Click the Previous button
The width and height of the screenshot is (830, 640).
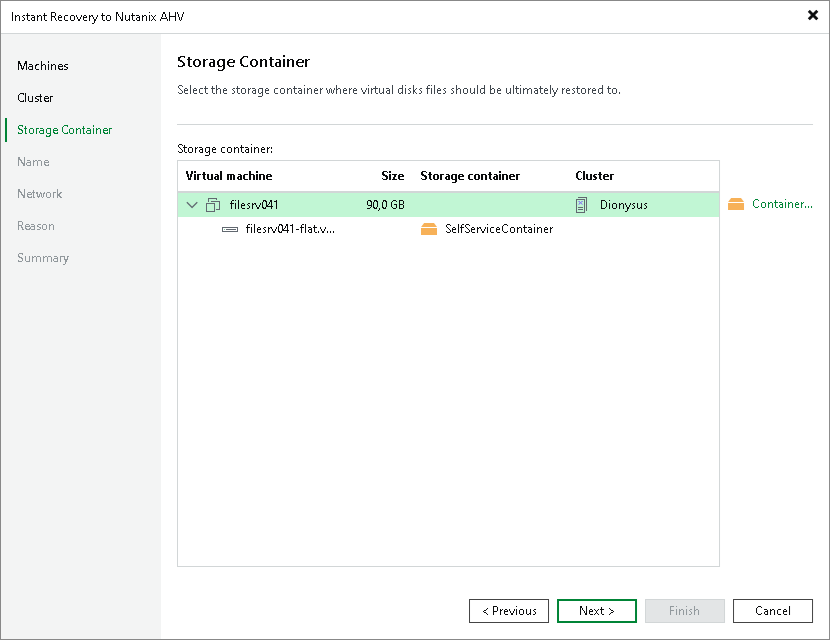tap(509, 611)
